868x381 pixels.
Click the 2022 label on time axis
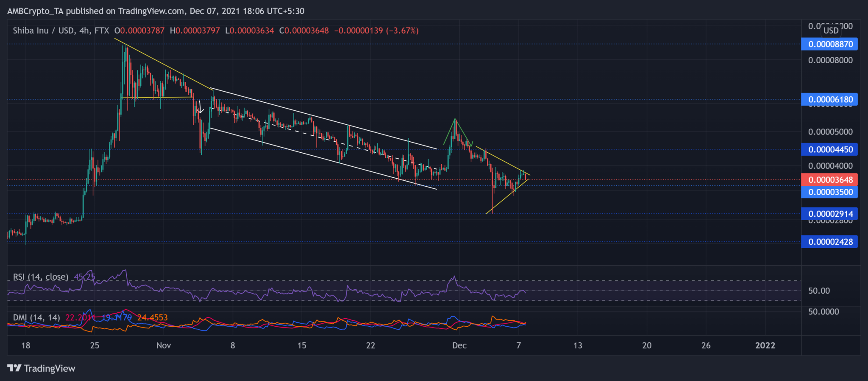[765, 345]
